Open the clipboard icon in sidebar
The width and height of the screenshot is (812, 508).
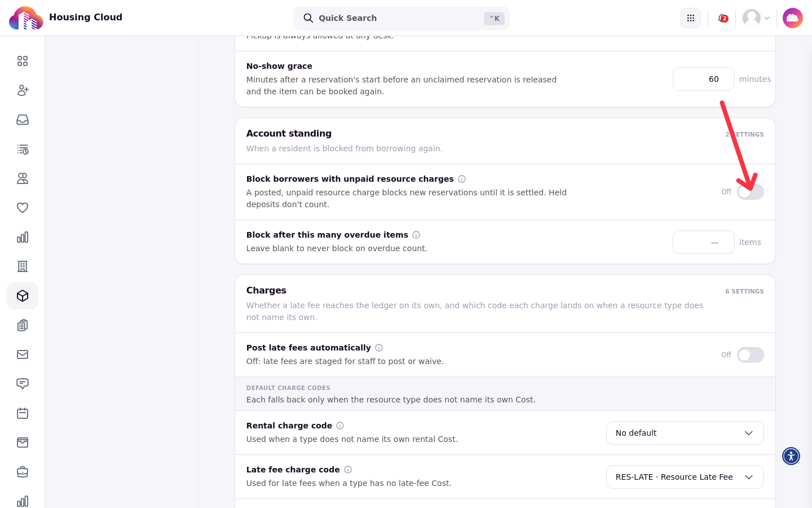pyautogui.click(x=23, y=325)
